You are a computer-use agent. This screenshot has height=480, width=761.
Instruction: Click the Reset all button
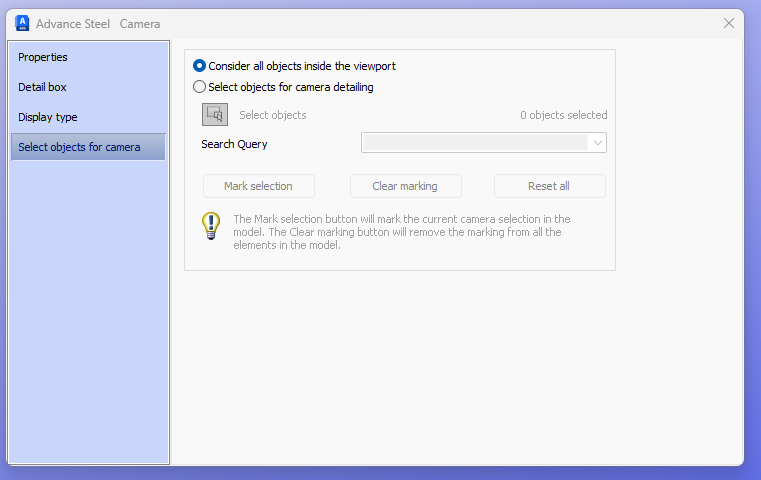tap(549, 186)
